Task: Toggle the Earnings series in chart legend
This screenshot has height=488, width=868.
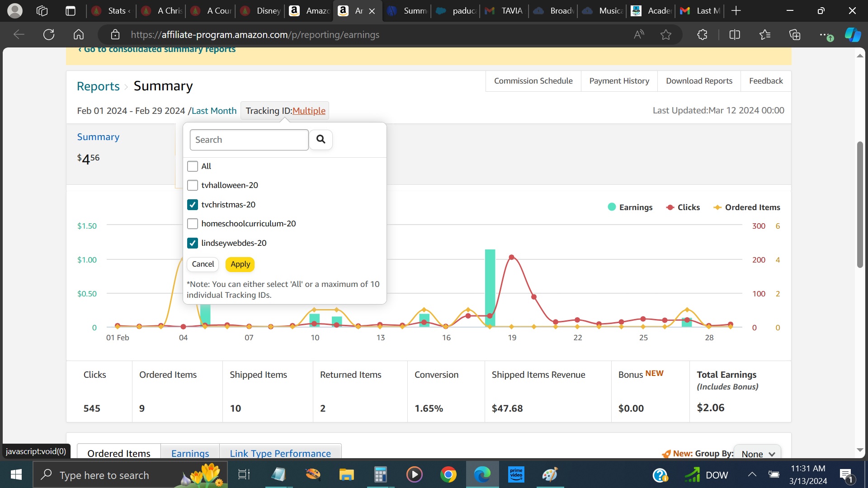Action: (x=630, y=207)
